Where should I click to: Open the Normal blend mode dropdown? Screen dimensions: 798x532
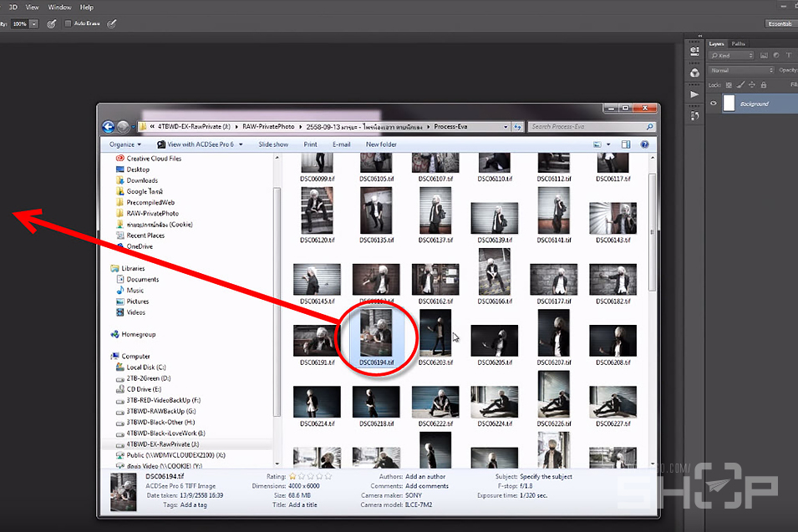point(741,70)
